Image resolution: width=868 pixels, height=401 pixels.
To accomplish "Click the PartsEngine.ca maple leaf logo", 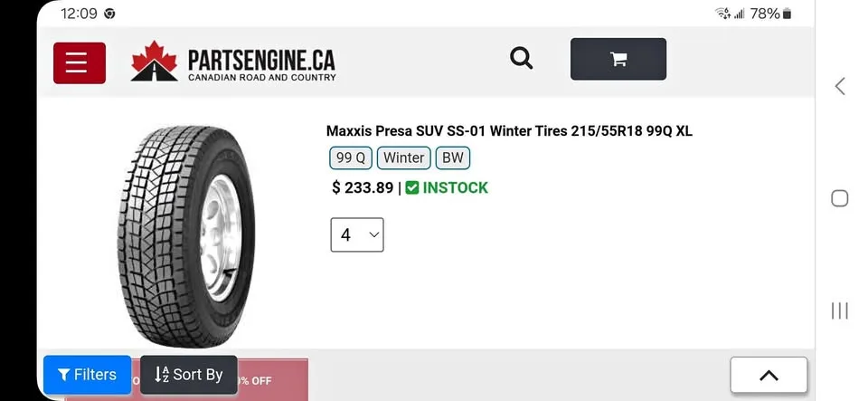I will pos(155,61).
